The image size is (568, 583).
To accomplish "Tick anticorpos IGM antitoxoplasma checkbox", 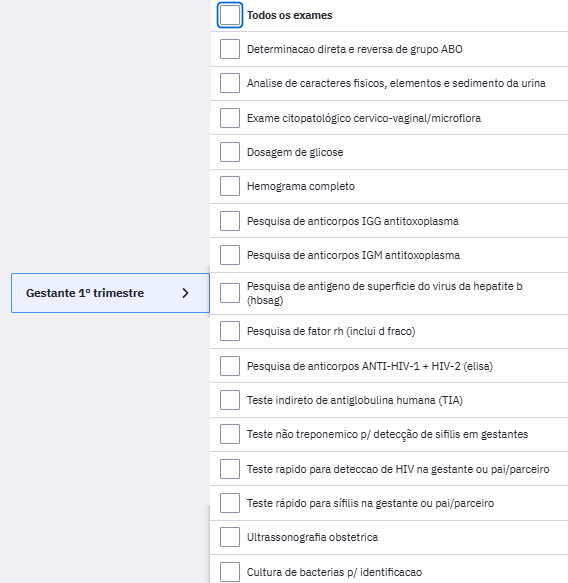I will tap(230, 255).
